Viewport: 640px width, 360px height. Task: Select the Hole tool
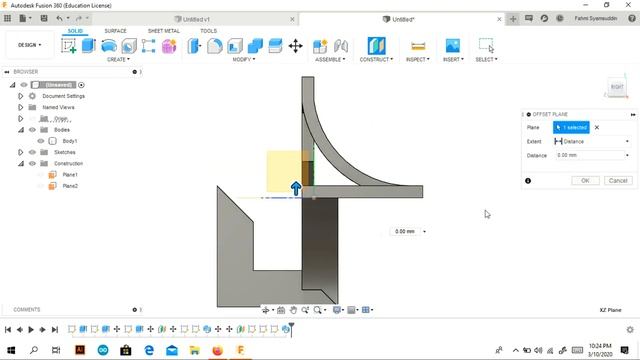(x=129, y=46)
